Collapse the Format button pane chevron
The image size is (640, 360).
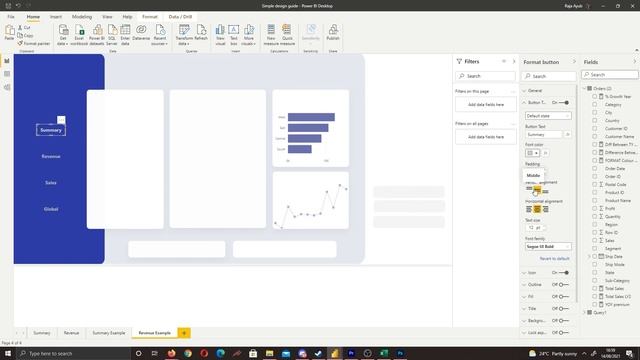point(574,62)
